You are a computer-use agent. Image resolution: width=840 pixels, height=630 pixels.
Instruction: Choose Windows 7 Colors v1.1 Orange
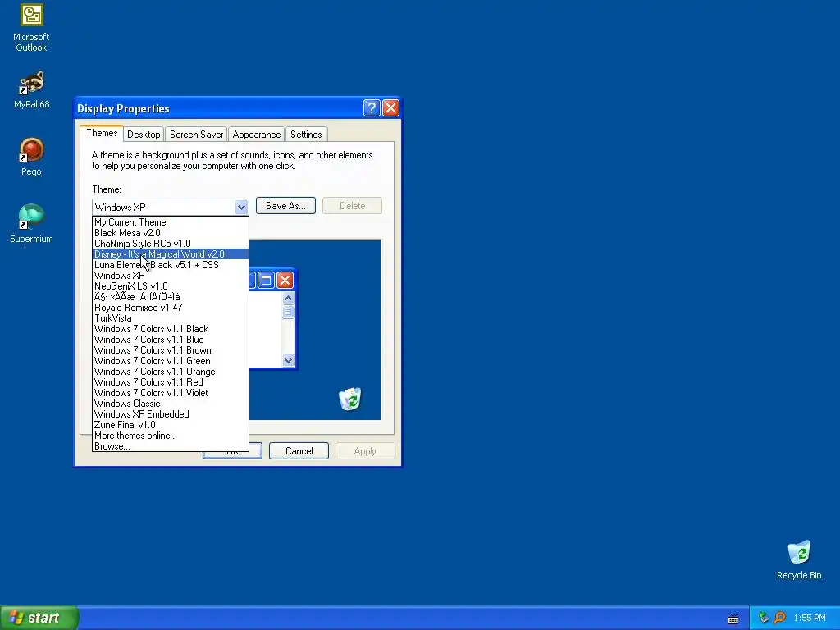pyautogui.click(x=171, y=372)
